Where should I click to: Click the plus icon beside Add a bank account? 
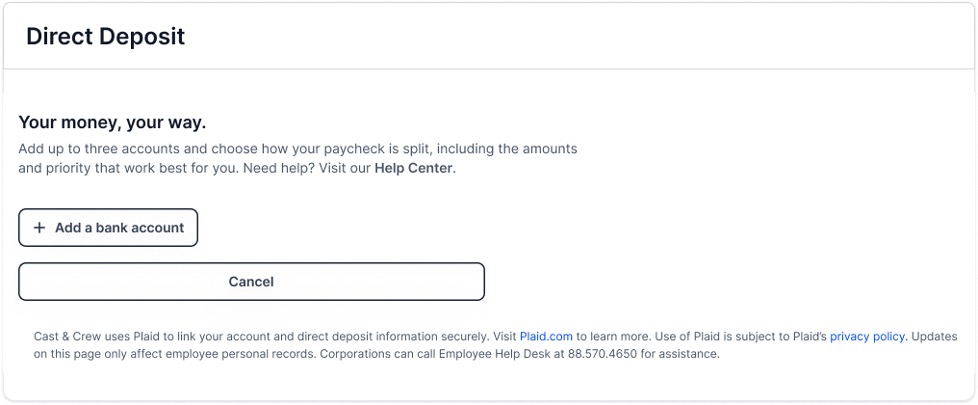coord(40,228)
